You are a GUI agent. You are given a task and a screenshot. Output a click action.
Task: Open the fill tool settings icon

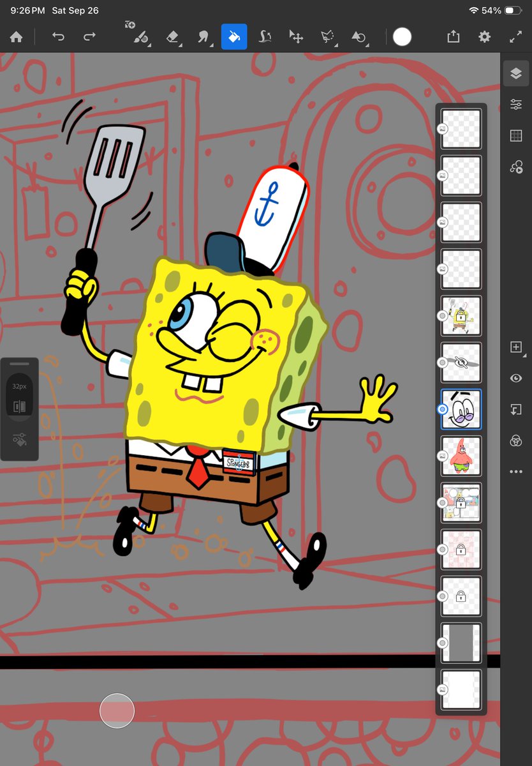coord(19,439)
